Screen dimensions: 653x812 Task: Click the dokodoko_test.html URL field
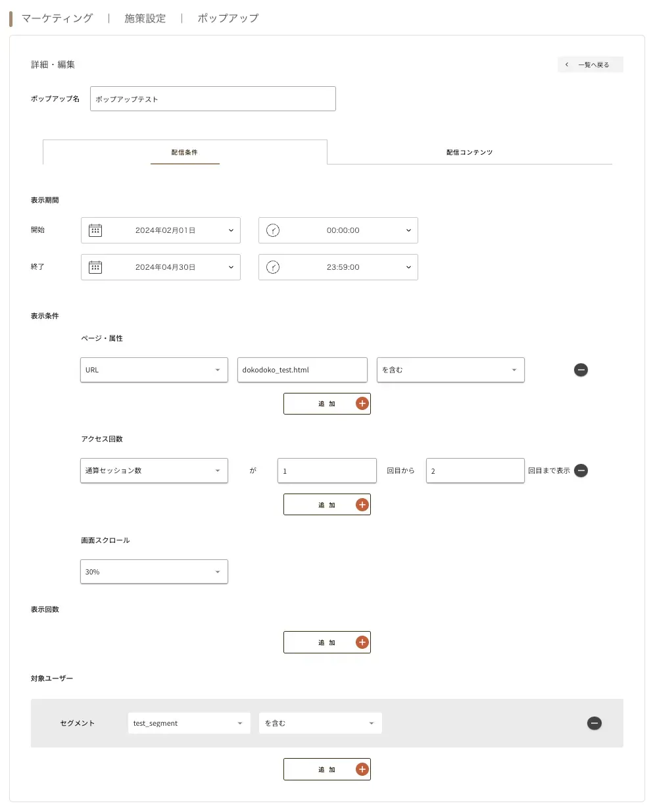pos(302,370)
